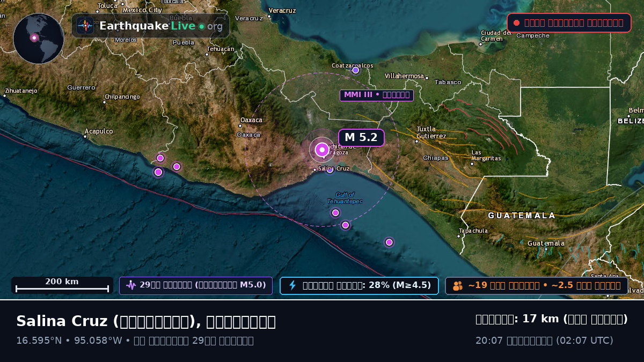
Task: Click the BELIZE country label
Action: [x=631, y=121]
